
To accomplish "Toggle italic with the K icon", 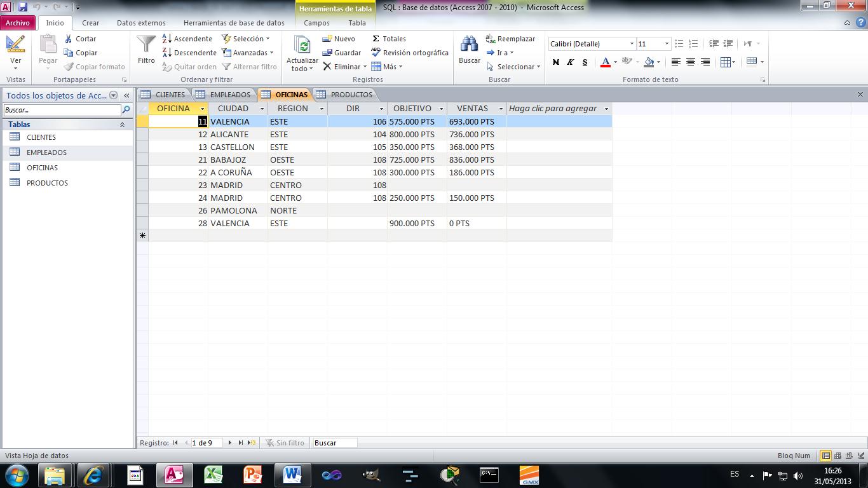I will tap(570, 62).
